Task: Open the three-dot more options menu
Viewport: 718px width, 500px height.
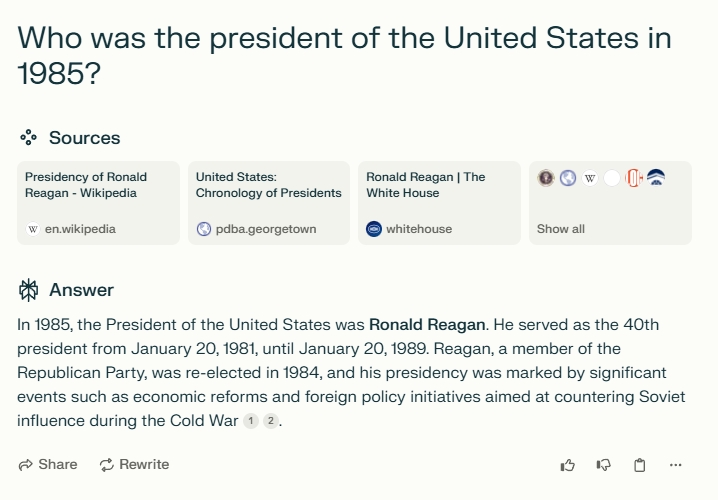Action: click(x=676, y=465)
